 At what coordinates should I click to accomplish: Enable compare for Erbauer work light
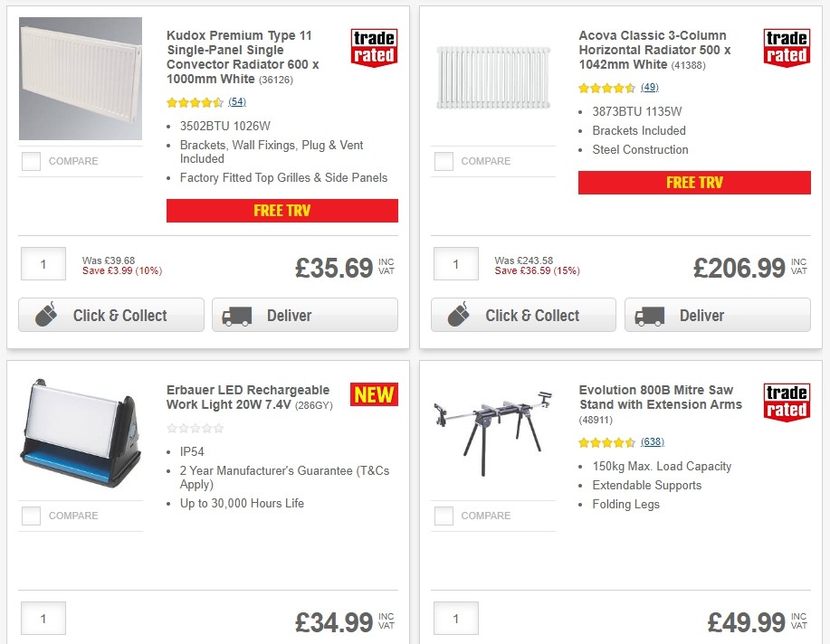click(x=30, y=516)
